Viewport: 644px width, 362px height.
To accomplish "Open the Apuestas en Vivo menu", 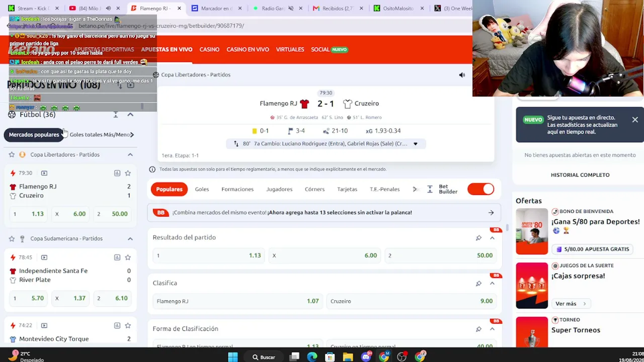I will pos(167,49).
